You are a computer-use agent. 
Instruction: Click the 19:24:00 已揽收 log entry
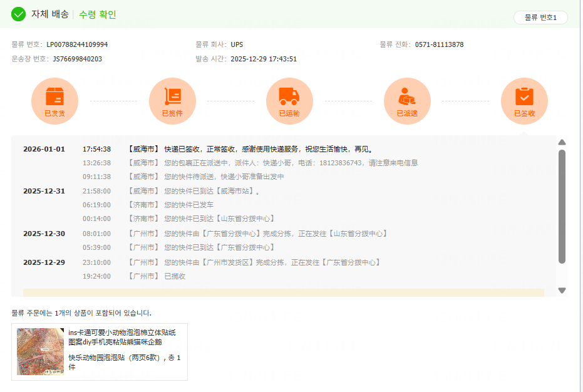tap(175, 276)
